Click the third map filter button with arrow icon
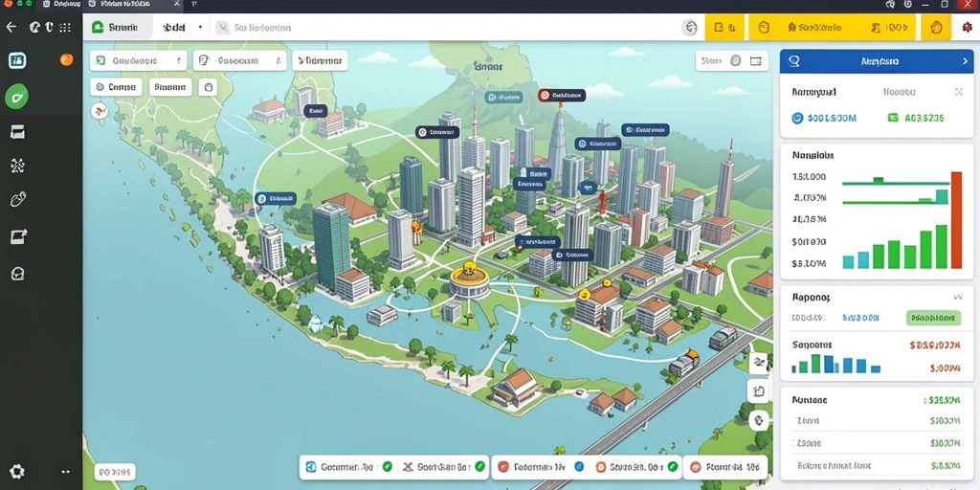 click(320, 60)
